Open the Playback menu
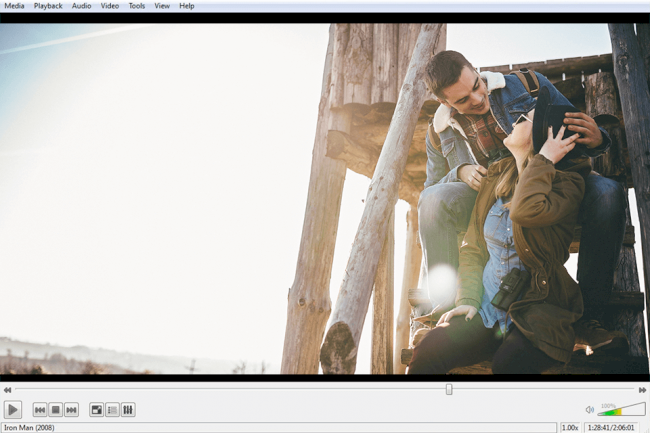This screenshot has width=650, height=433. pyautogui.click(x=48, y=6)
